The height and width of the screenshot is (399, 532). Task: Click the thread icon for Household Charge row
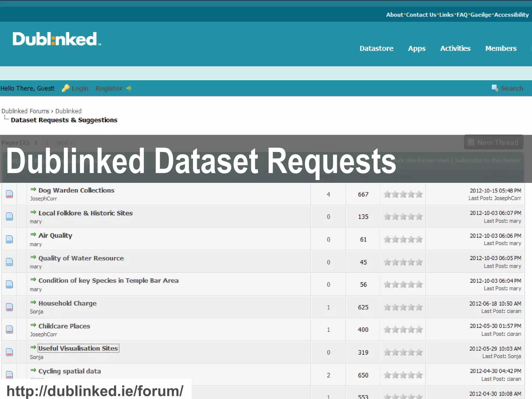(x=9, y=307)
